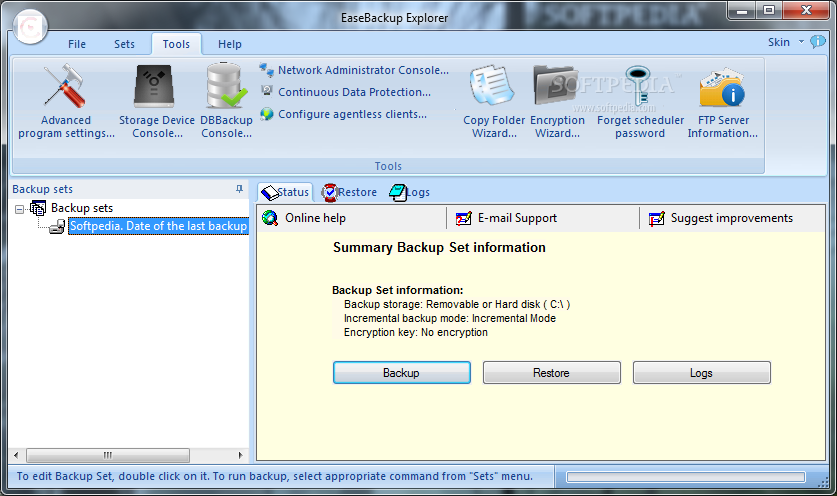Switch to the Restore tab
This screenshot has width=837, height=496.
pyautogui.click(x=349, y=192)
